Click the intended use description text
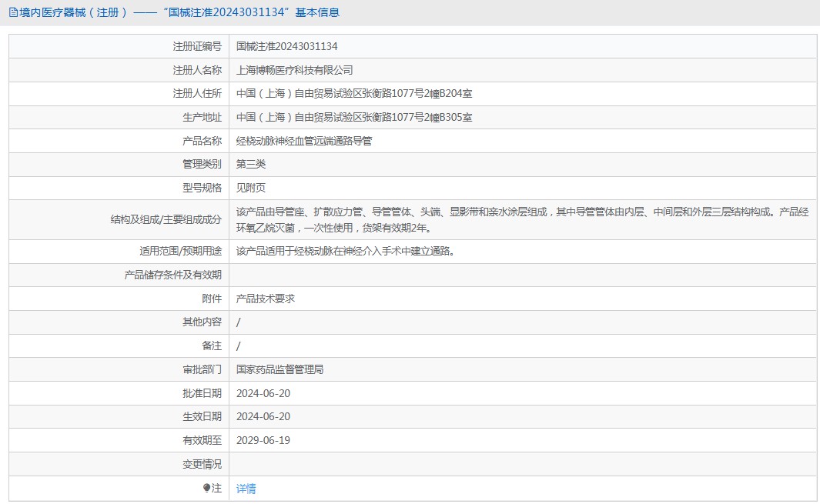This screenshot has height=504, width=820. [x=344, y=251]
